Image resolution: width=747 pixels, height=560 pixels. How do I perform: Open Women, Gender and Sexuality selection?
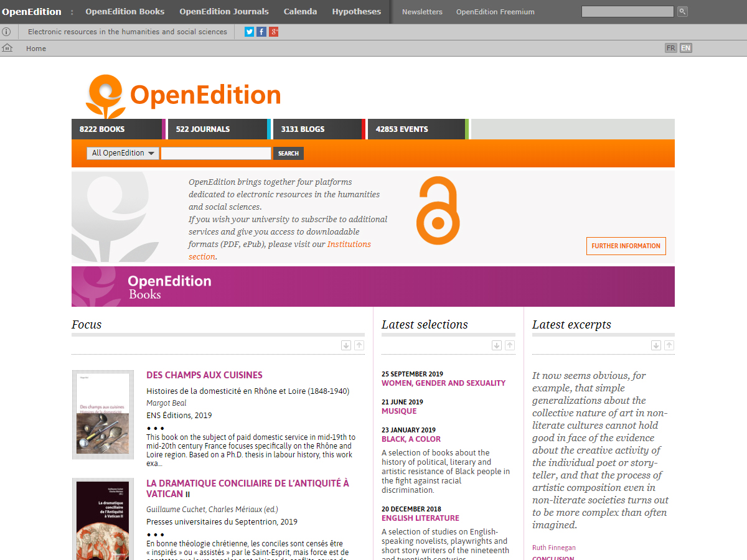(x=443, y=383)
